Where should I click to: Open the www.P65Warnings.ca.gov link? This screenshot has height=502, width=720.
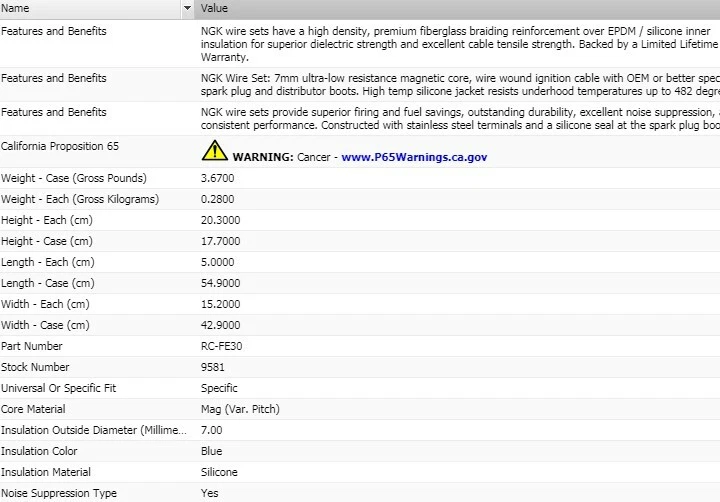point(414,157)
